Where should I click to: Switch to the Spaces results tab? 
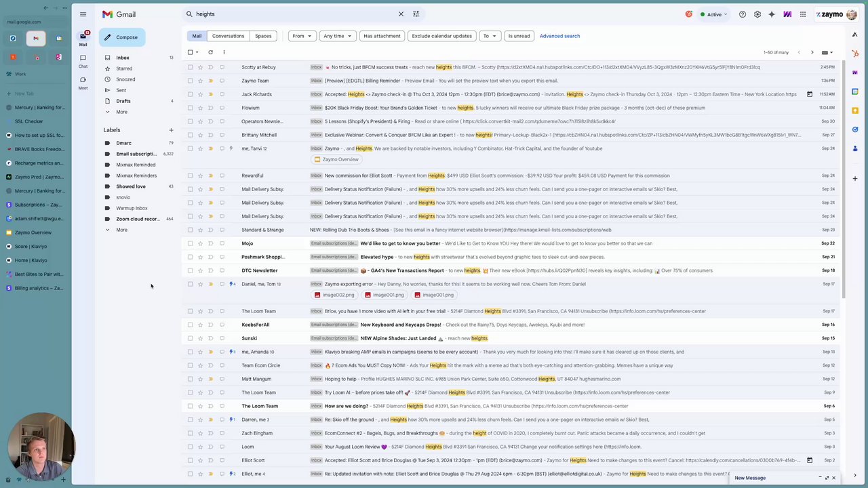[263, 36]
